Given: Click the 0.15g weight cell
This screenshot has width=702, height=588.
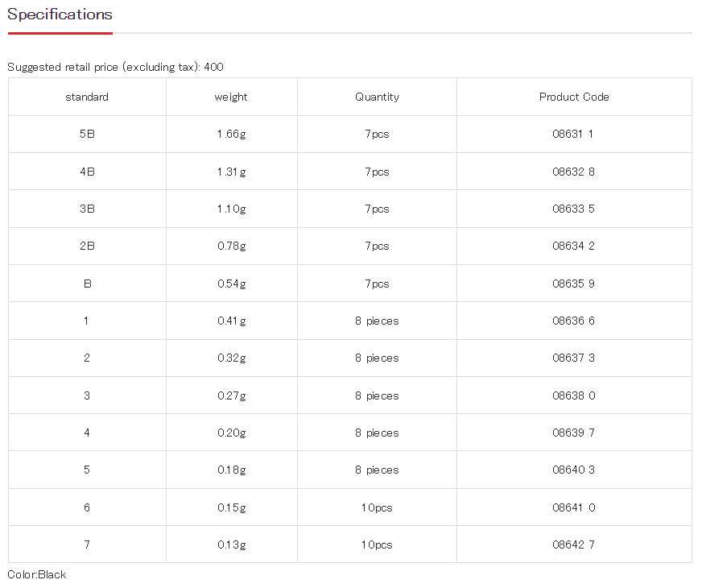Looking at the screenshot, I should (x=231, y=507).
